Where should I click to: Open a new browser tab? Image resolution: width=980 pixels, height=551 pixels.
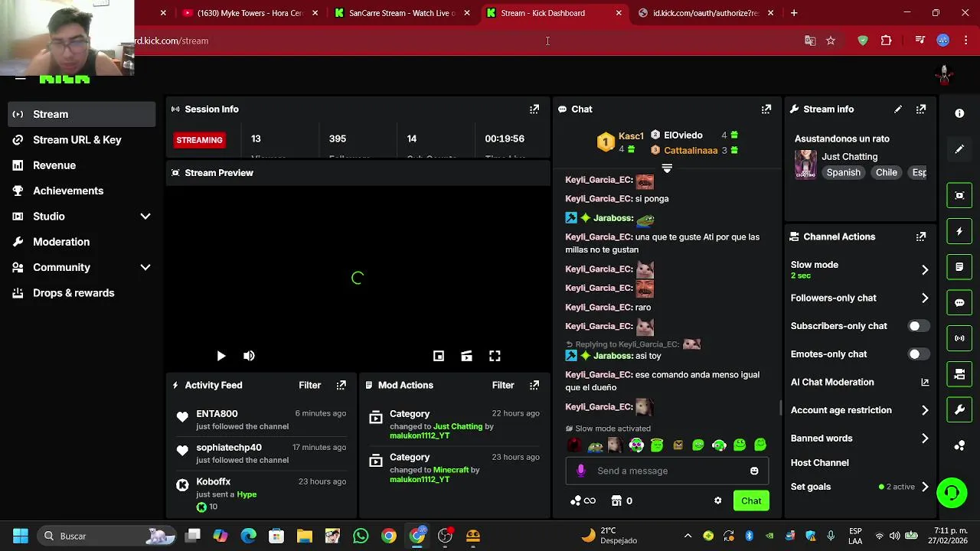click(x=794, y=13)
